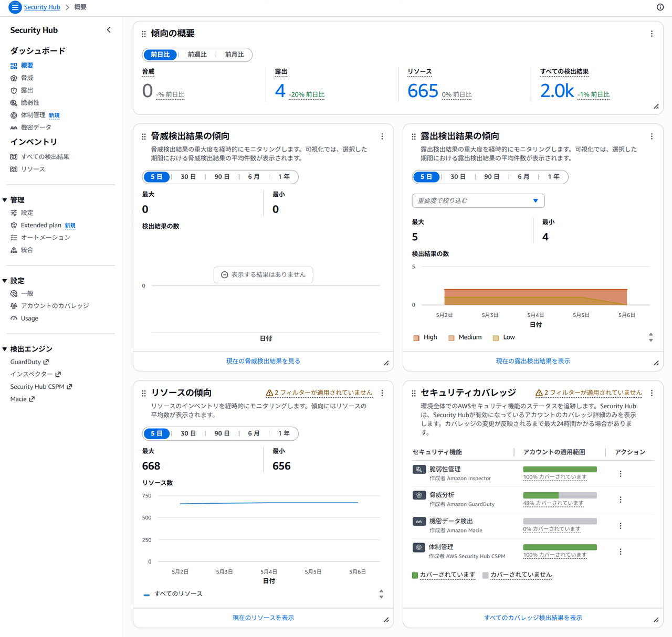Screen dimensions: 672x637
Task: Switch threat trend to 30 日 range
Action: 188,177
